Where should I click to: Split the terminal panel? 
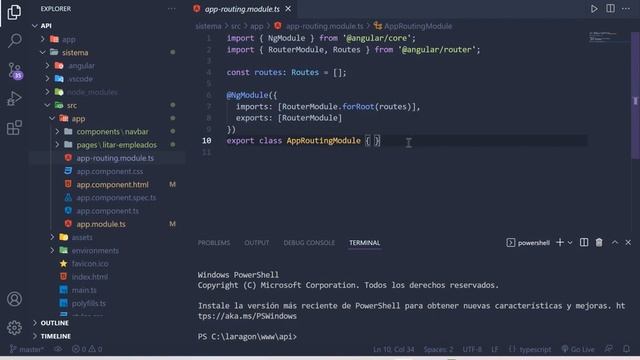[584, 242]
